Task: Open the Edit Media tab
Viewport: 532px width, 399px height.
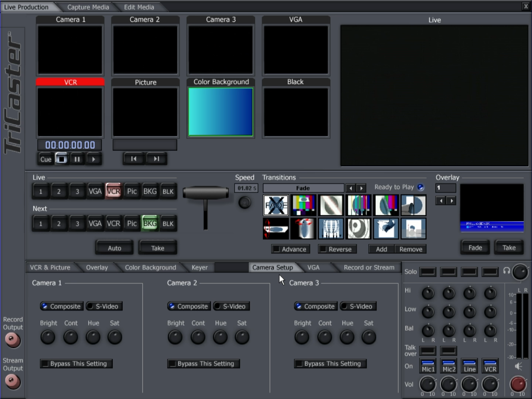Action: point(139,7)
